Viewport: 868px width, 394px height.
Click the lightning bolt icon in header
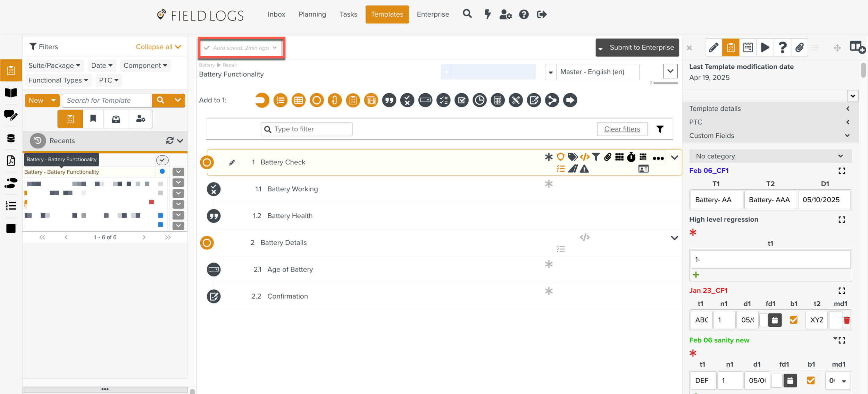tap(487, 14)
